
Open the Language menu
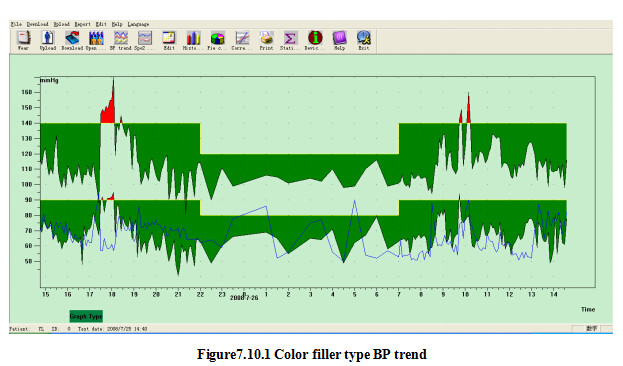138,24
